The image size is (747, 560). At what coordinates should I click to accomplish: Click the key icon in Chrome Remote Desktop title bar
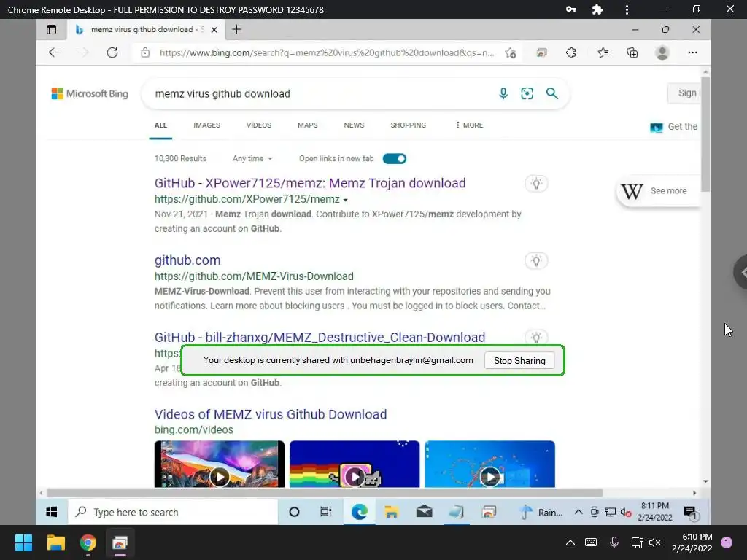pyautogui.click(x=570, y=9)
